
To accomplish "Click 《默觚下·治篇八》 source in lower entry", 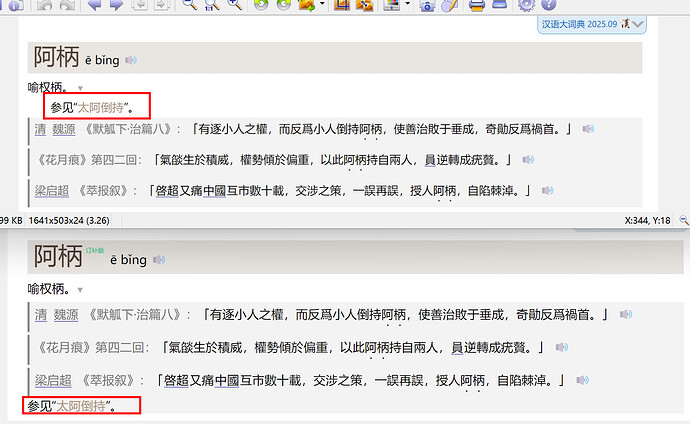I will 135,315.
